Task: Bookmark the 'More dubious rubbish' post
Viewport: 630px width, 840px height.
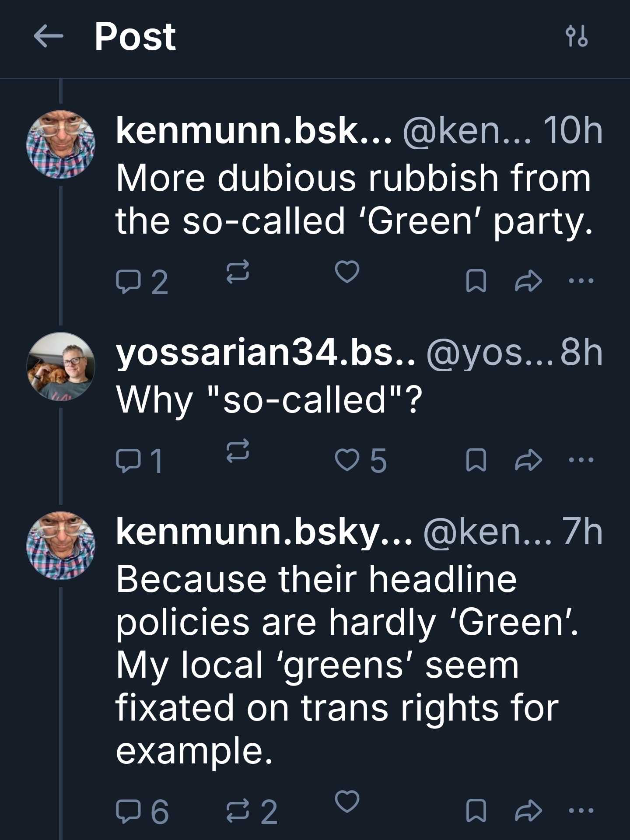Action: pyautogui.click(x=476, y=280)
